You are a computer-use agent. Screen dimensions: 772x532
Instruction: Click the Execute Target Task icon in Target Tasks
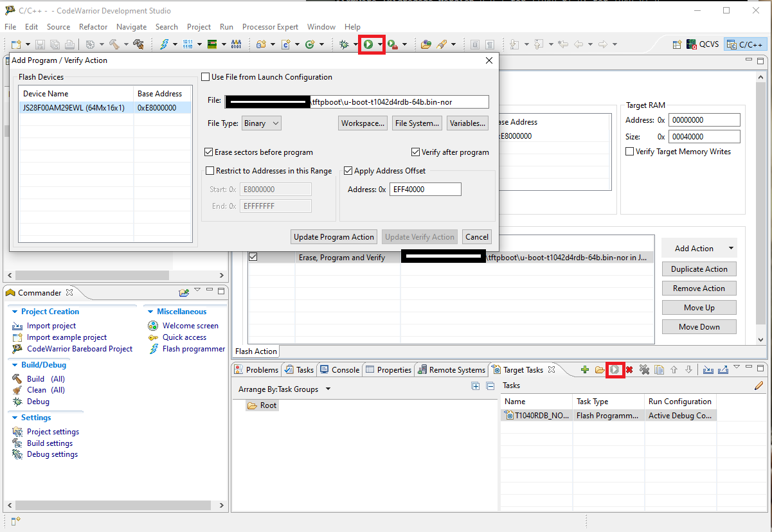pos(615,369)
